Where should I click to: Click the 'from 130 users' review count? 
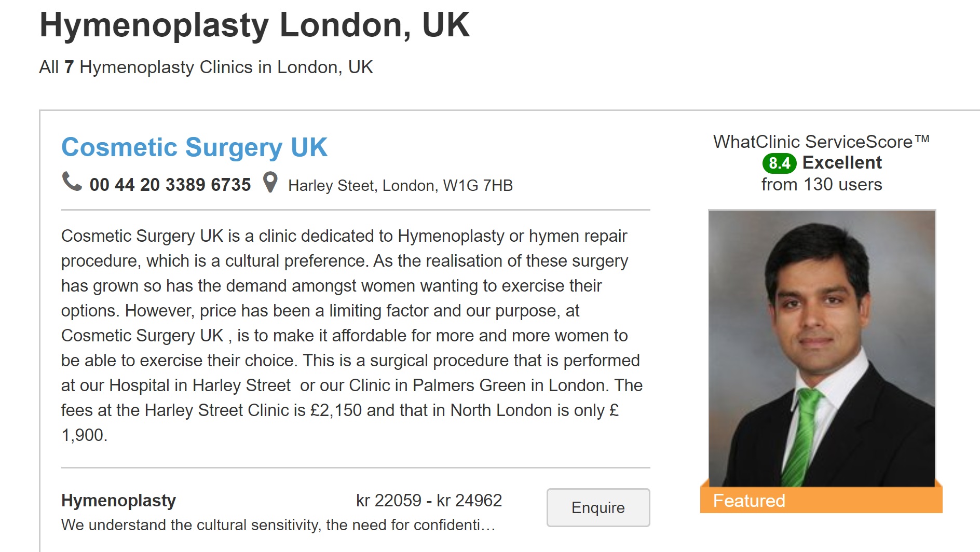click(821, 185)
